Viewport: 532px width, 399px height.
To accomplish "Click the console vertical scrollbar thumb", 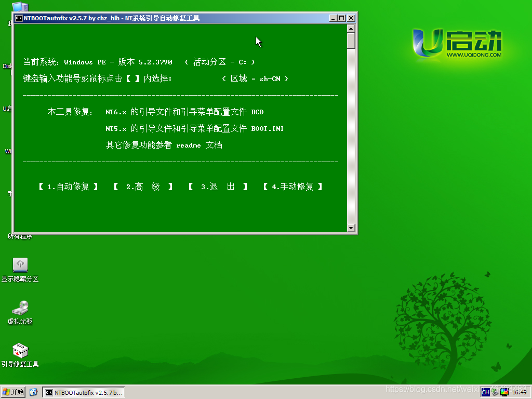I will coord(351,41).
